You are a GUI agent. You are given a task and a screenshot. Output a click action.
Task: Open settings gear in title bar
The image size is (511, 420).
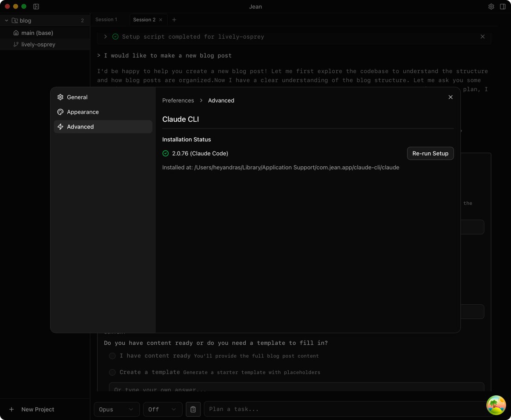click(491, 6)
